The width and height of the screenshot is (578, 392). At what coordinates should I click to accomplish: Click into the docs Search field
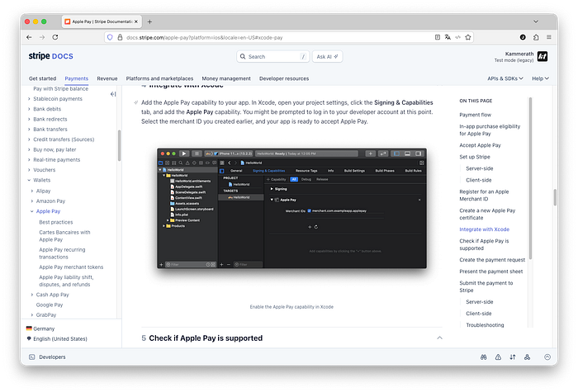coord(272,57)
